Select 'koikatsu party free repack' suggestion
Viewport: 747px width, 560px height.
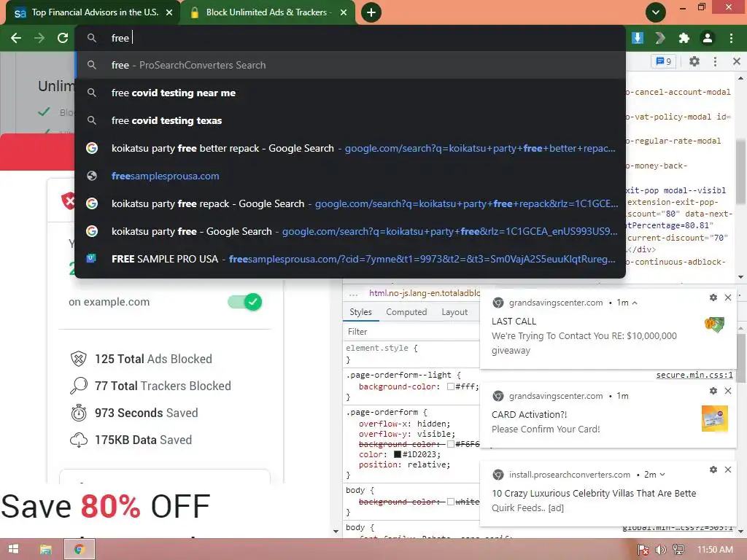click(x=350, y=203)
